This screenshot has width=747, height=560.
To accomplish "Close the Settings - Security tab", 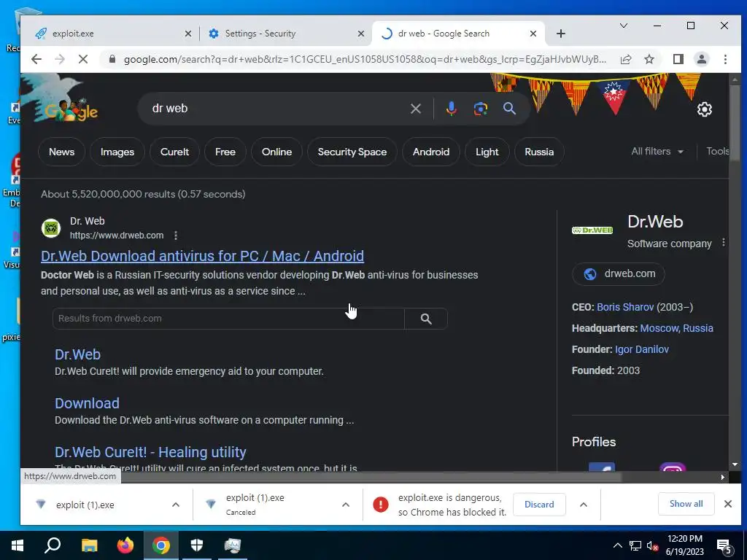I will [x=360, y=34].
